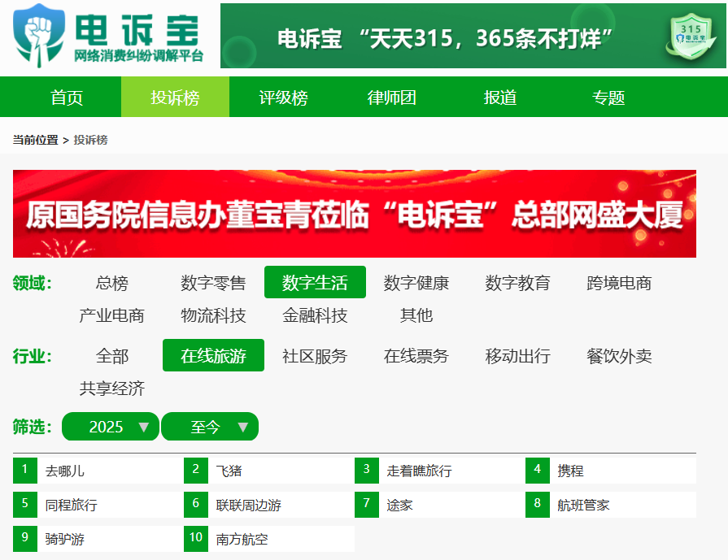
Task: Open rank 3 entry 走着瞧旅行
Action: [440, 471]
